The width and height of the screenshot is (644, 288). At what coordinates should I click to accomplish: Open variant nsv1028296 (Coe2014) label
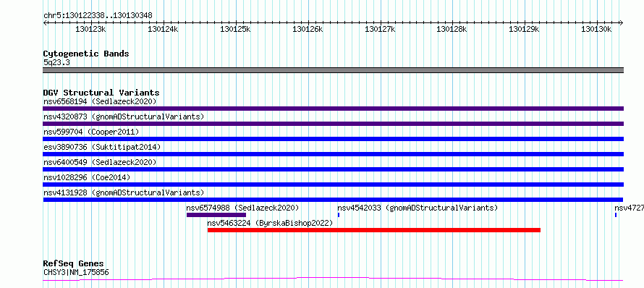point(87,177)
